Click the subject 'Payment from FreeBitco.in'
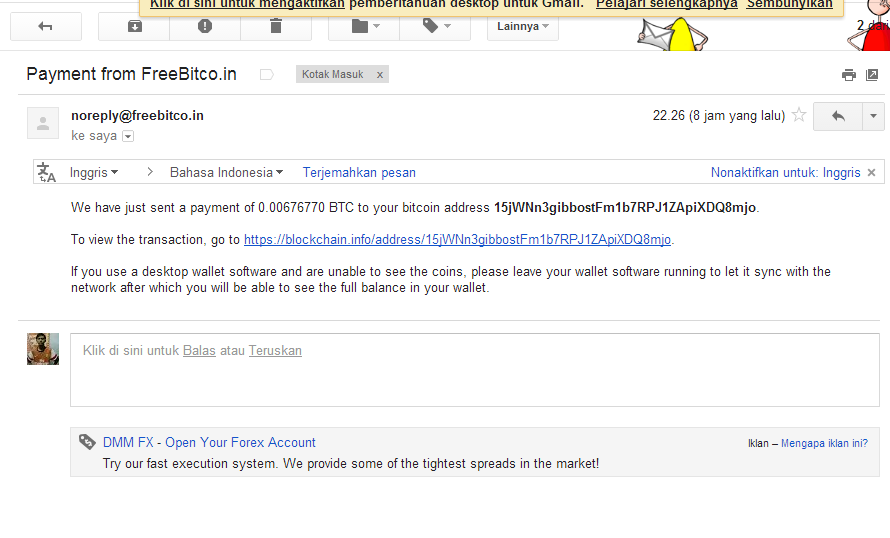 point(132,74)
